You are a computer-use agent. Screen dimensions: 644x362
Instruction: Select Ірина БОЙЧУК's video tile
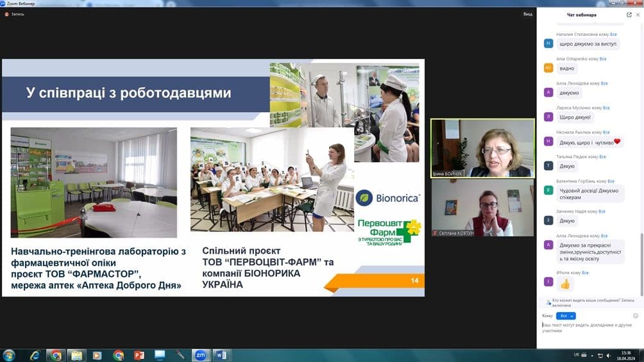coord(482,148)
